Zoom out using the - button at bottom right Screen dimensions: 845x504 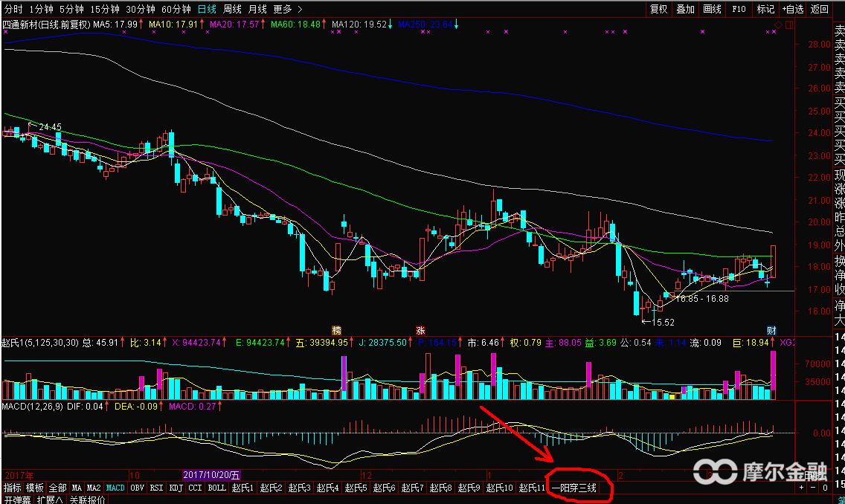pyautogui.click(x=814, y=488)
